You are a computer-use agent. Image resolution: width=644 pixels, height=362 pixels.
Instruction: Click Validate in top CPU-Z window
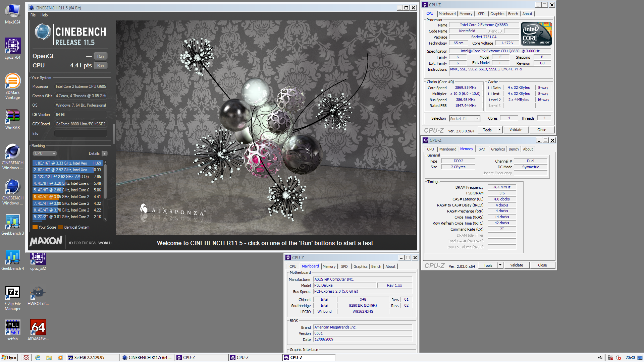(516, 130)
